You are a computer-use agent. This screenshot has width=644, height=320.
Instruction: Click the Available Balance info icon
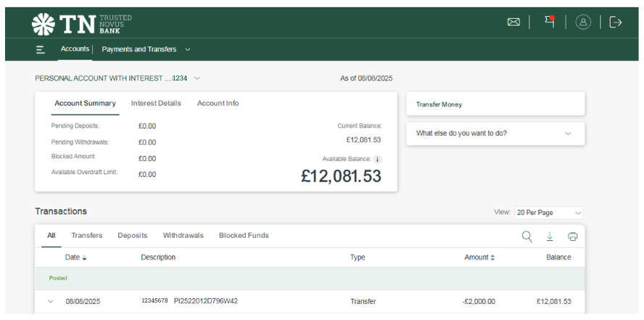click(x=377, y=159)
